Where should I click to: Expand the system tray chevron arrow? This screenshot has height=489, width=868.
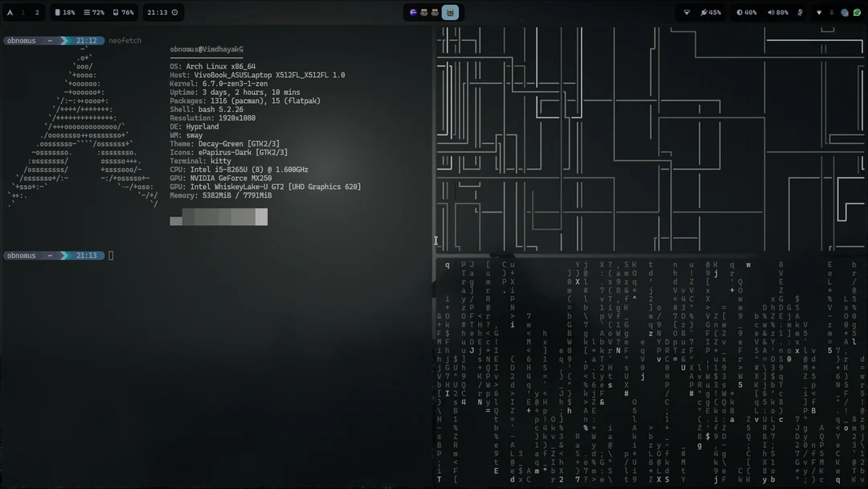818,12
